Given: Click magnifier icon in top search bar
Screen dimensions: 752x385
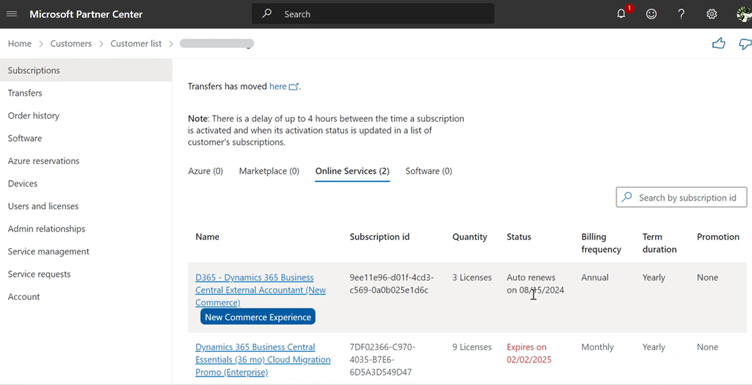Looking at the screenshot, I should [x=267, y=14].
